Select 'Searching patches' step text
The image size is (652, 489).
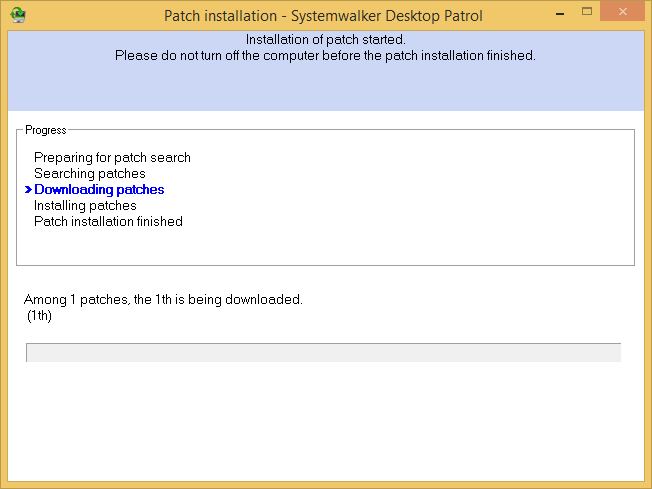click(90, 173)
